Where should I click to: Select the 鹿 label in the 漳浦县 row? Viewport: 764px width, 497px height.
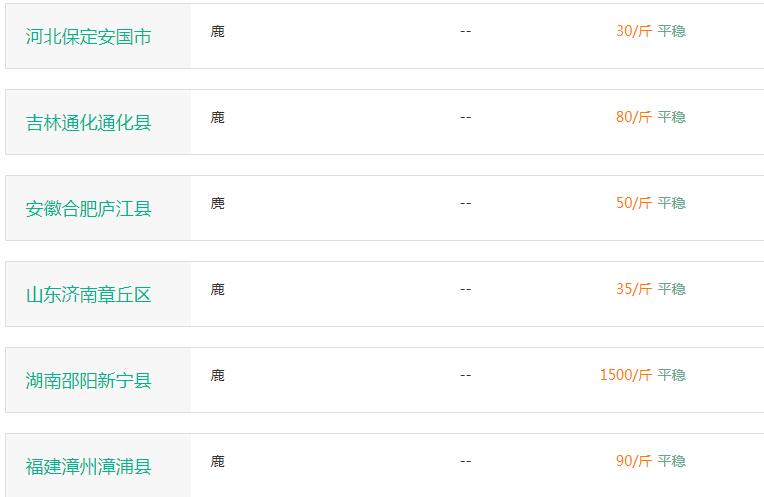[x=217, y=461]
